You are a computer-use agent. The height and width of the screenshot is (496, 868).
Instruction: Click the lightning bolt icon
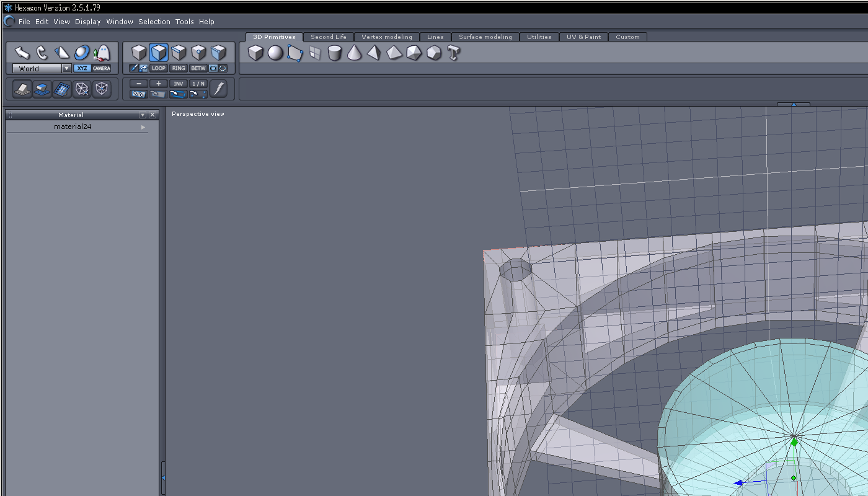(218, 89)
